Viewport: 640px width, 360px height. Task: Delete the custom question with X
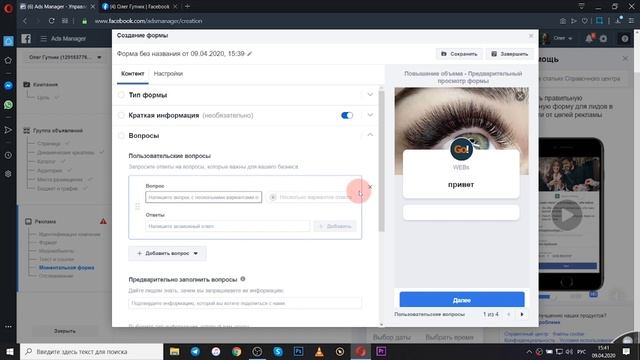pyautogui.click(x=370, y=187)
